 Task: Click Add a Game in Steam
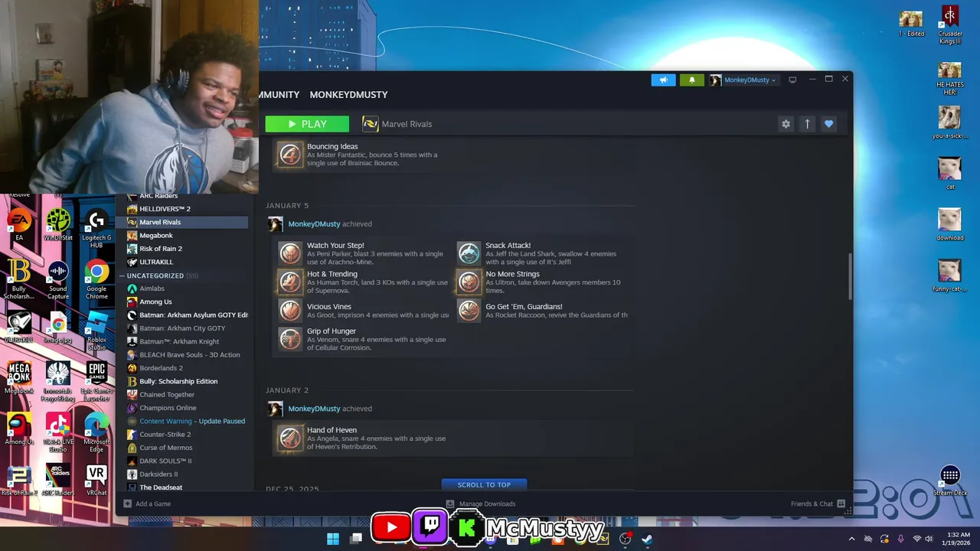click(147, 504)
